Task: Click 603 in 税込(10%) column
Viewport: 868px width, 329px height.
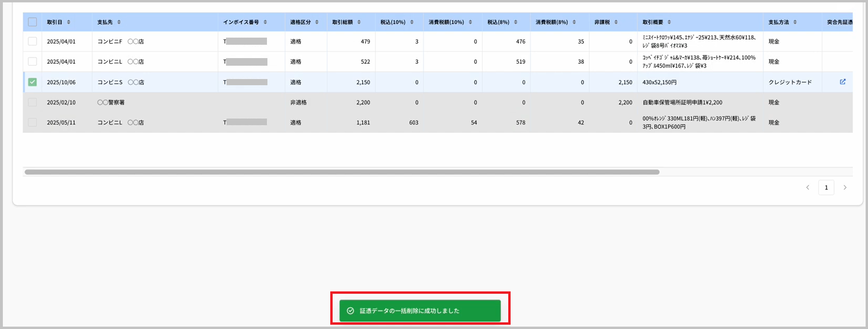Action: [x=414, y=123]
